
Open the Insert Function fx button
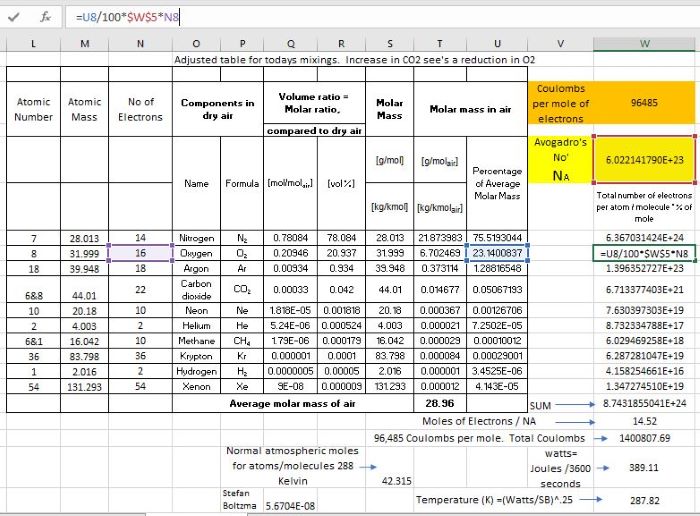pos(45,17)
